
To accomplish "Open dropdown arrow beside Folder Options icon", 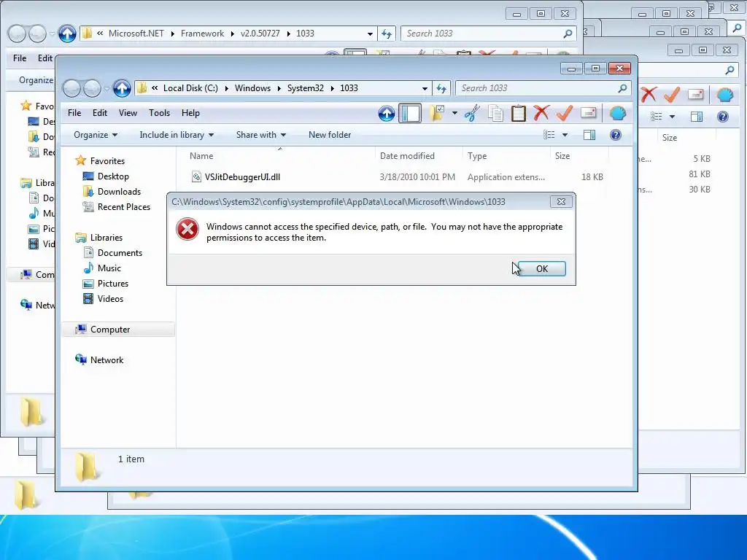I will [454, 113].
